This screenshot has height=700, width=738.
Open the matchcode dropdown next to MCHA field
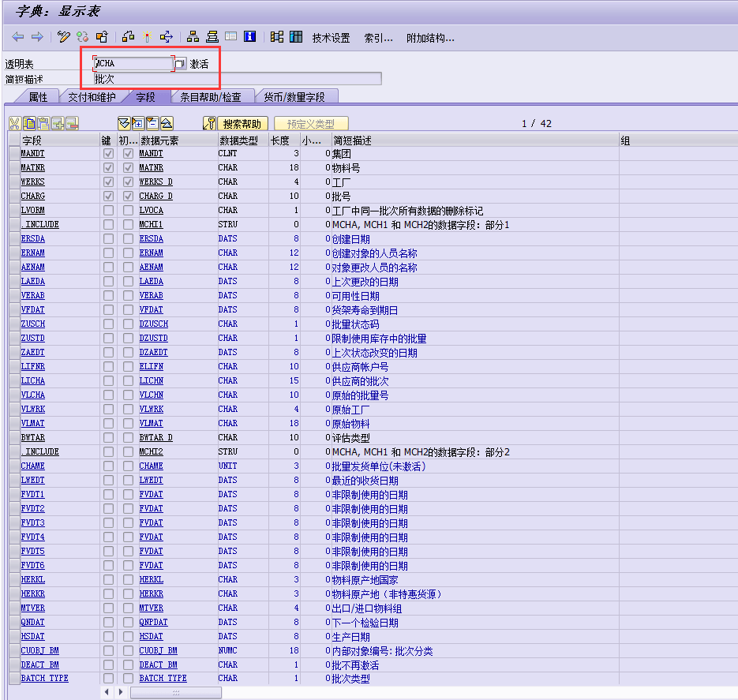click(180, 62)
